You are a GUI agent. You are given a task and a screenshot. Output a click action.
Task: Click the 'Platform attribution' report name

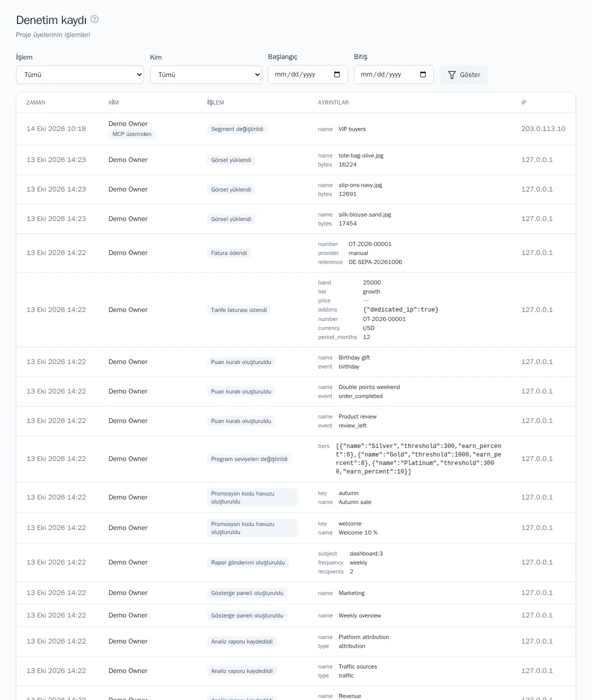(364, 637)
